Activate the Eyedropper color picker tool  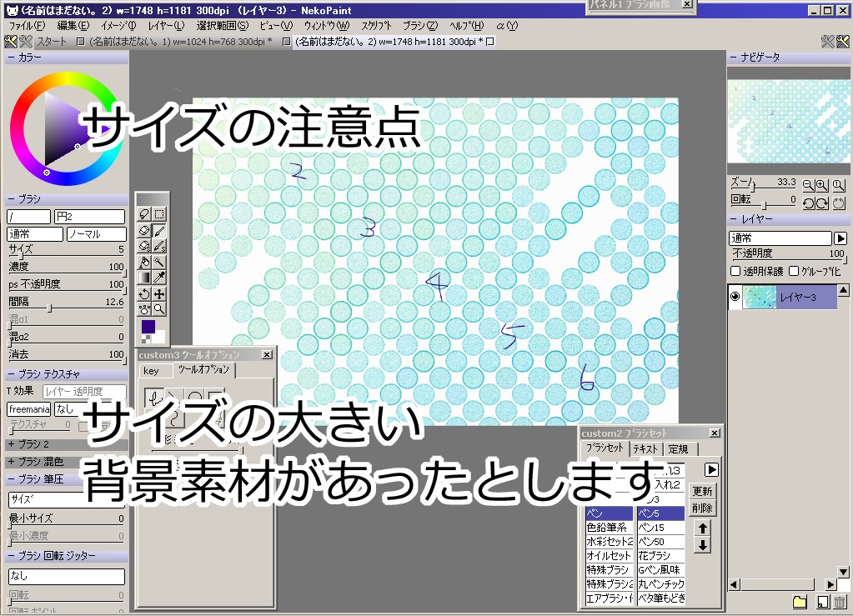point(159,278)
